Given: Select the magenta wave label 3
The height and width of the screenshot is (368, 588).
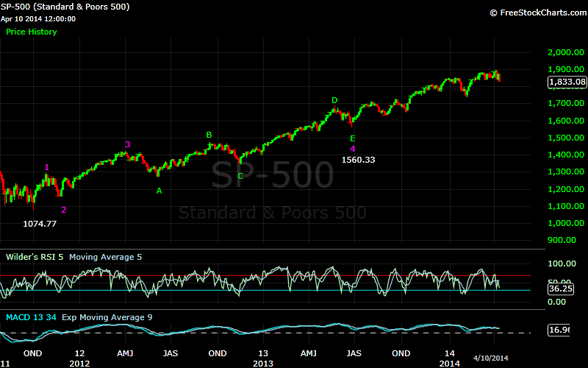Looking at the screenshot, I should point(127,144).
